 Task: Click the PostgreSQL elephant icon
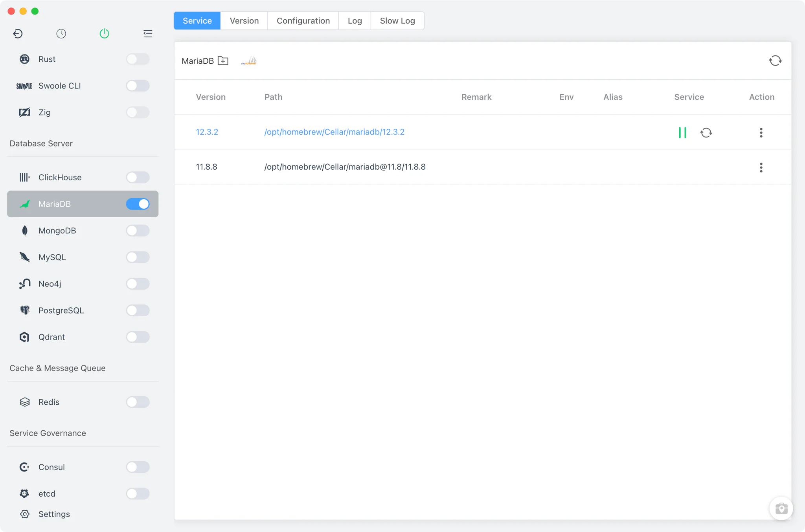coord(24,310)
